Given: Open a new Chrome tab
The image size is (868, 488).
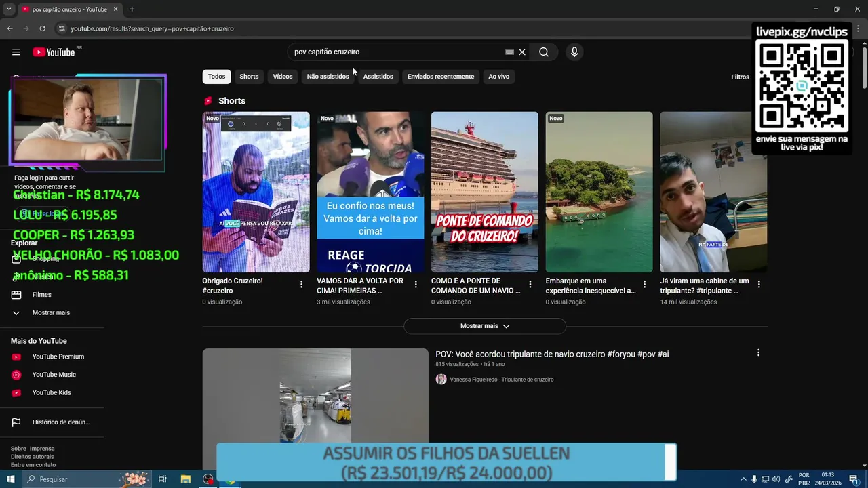Looking at the screenshot, I should (132, 9).
